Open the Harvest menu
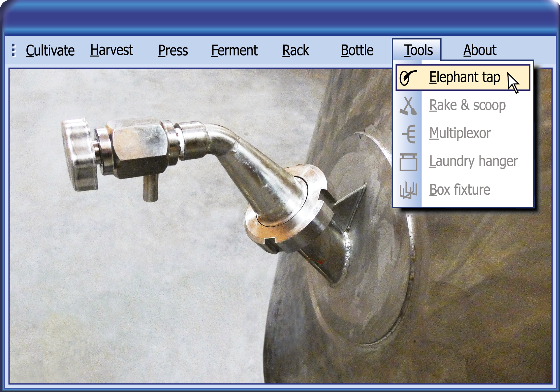Screen dimensions: 560x392 pos(111,50)
